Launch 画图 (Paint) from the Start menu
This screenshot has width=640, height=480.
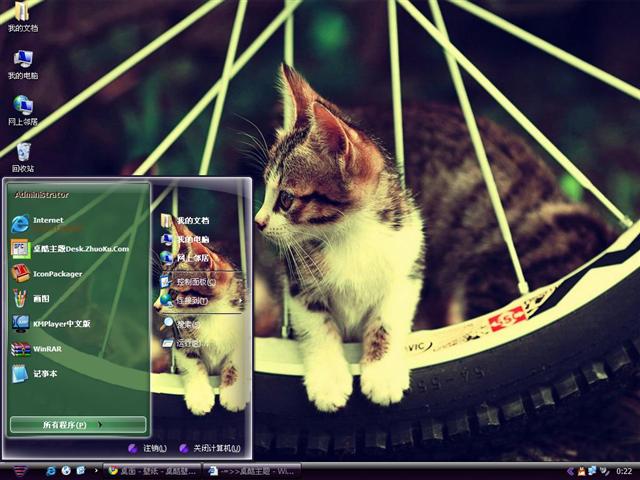(31, 298)
